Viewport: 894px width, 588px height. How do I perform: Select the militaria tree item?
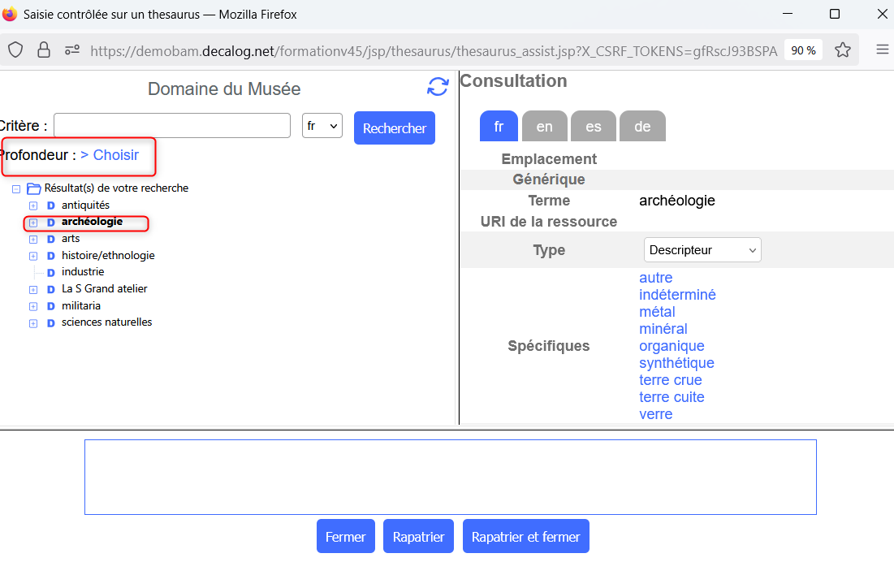coord(81,305)
